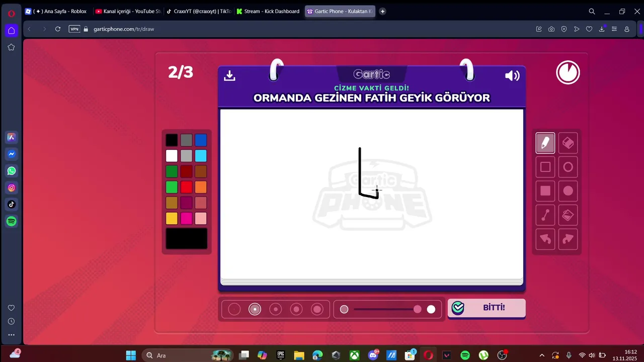Open bookmarks star in Opera sidebar

(11, 47)
